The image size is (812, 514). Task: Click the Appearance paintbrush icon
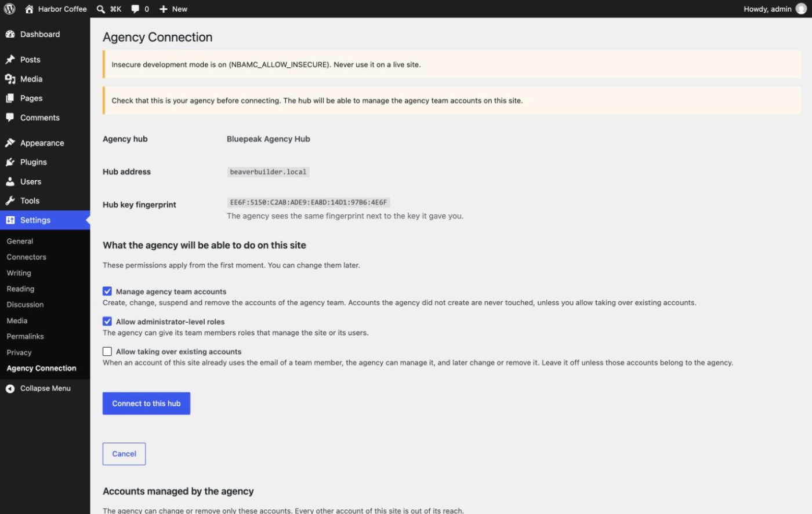click(10, 143)
